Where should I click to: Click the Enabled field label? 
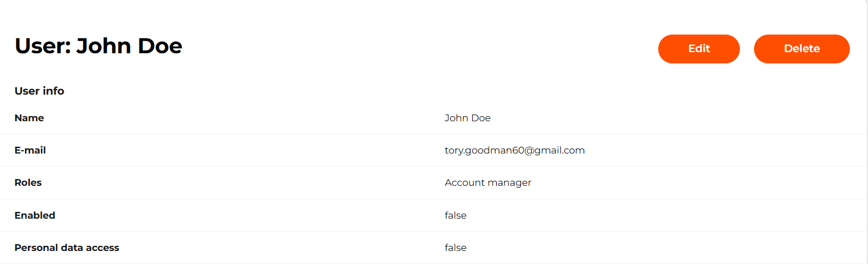coord(35,215)
